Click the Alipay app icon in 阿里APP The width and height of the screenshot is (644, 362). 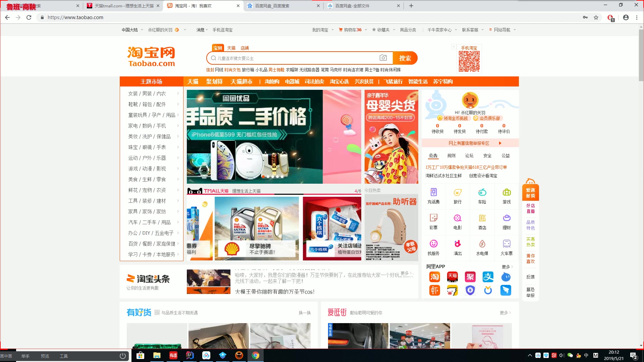(488, 277)
